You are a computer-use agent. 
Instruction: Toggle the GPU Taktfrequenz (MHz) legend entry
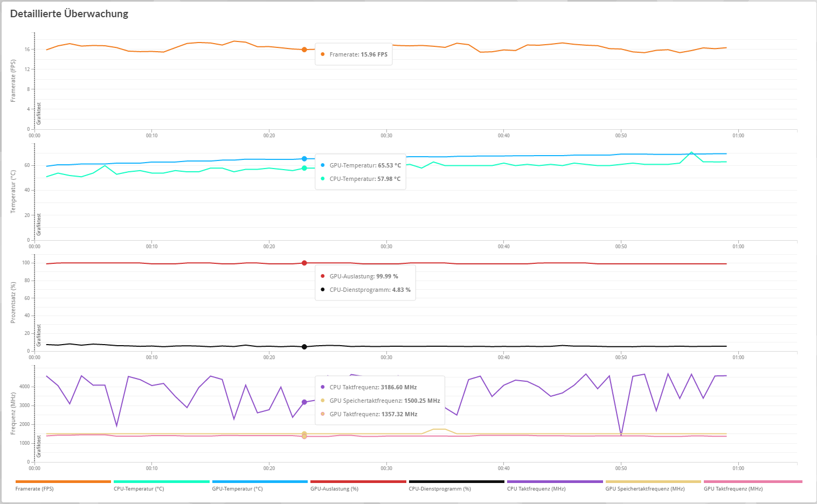point(753,486)
